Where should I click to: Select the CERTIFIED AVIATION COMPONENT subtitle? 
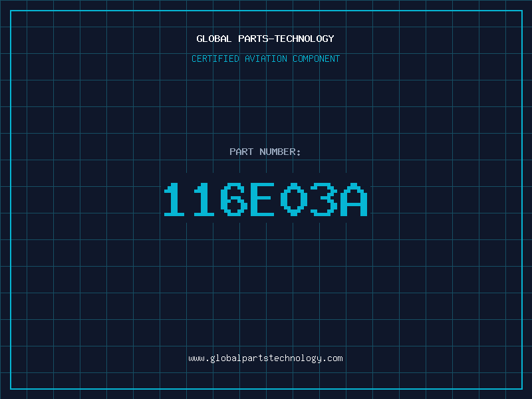265,59
